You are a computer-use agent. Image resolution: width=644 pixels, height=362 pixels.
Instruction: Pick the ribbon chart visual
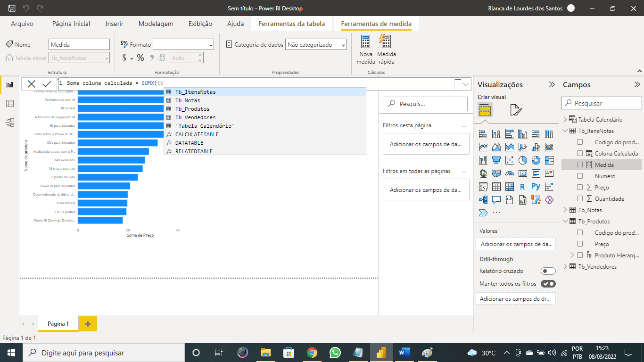(x=549, y=147)
